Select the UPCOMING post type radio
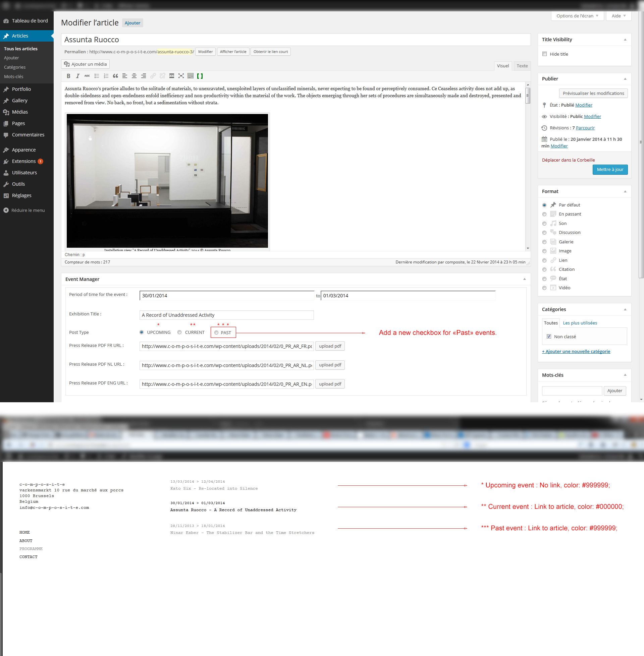Viewport: 644px width, 656px height. click(x=142, y=332)
